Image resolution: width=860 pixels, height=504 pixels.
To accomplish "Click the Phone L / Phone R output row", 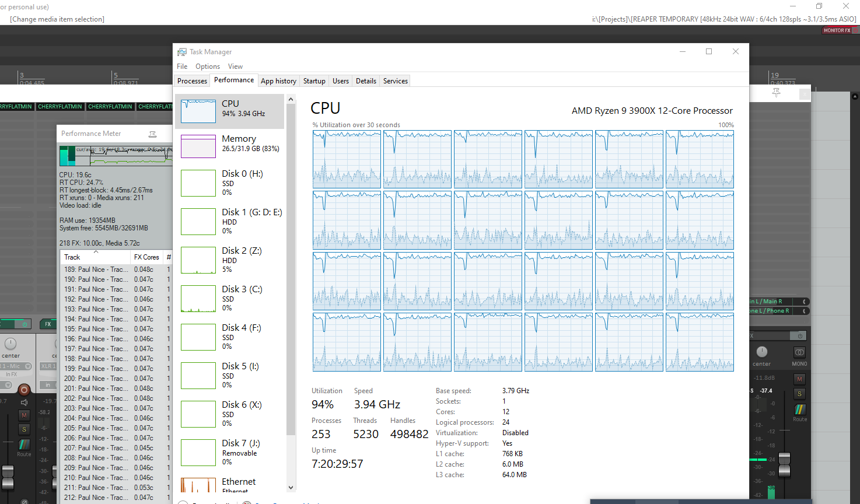I will click(778, 311).
